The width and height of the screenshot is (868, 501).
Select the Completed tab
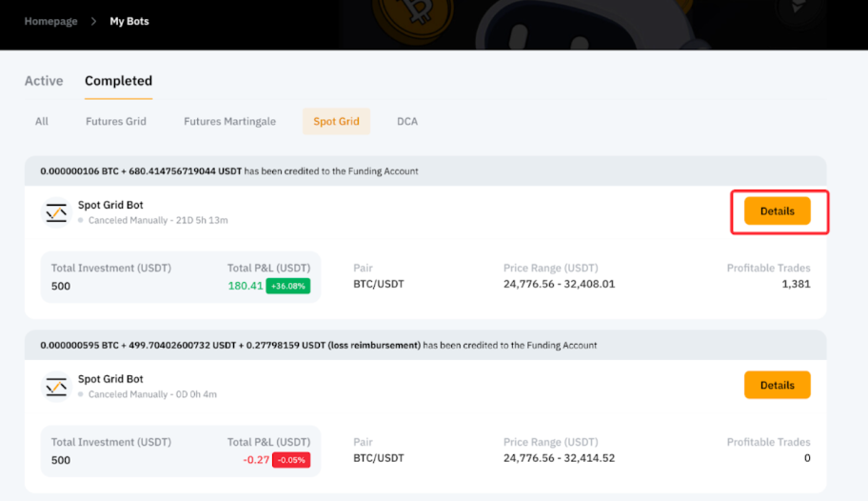point(118,81)
